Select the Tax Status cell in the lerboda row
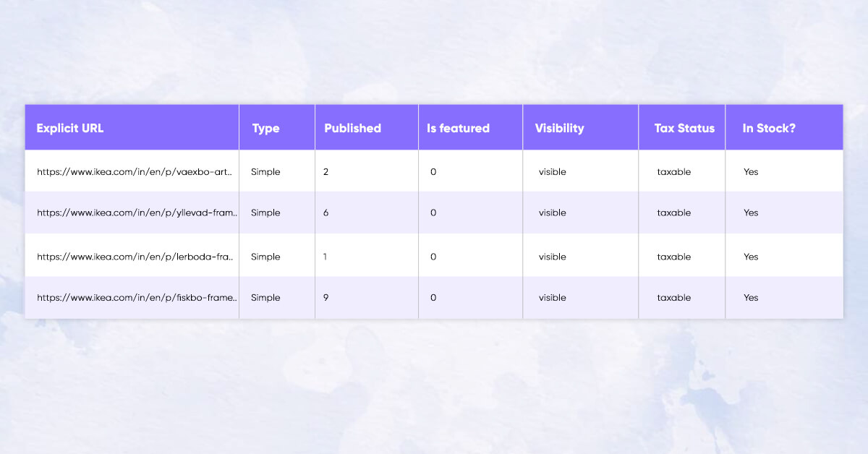The image size is (868, 454). click(x=673, y=257)
